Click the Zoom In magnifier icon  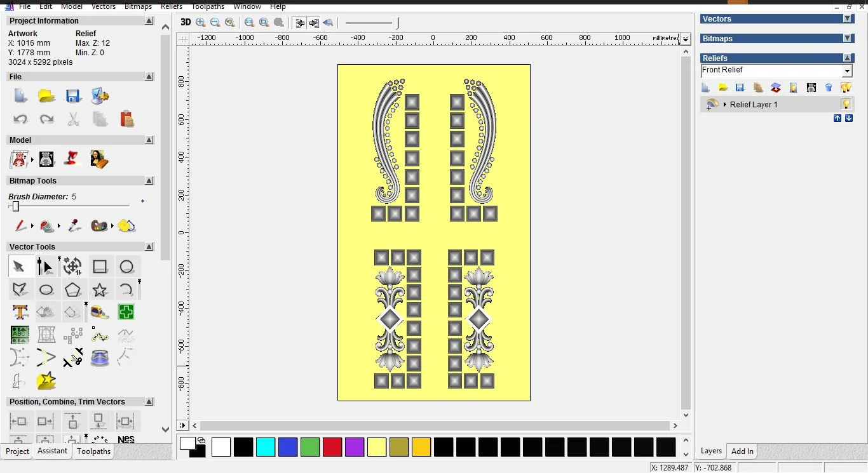point(201,22)
